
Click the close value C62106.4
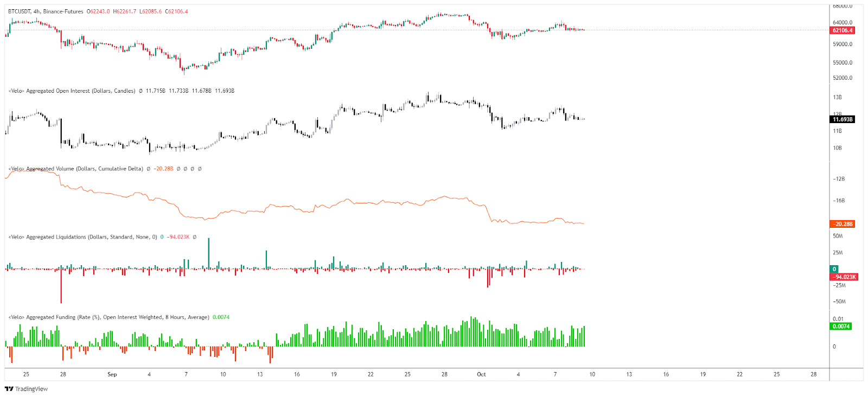[177, 11]
